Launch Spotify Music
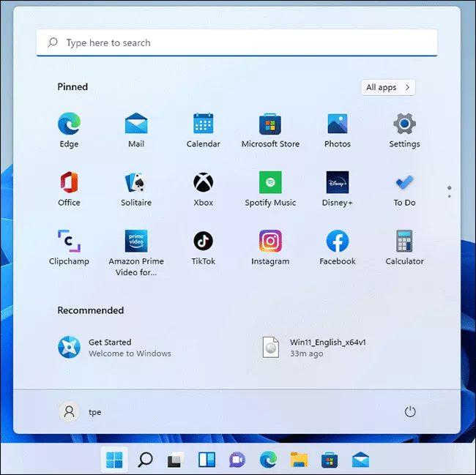Screen dimensions: 476x475 pos(270,189)
